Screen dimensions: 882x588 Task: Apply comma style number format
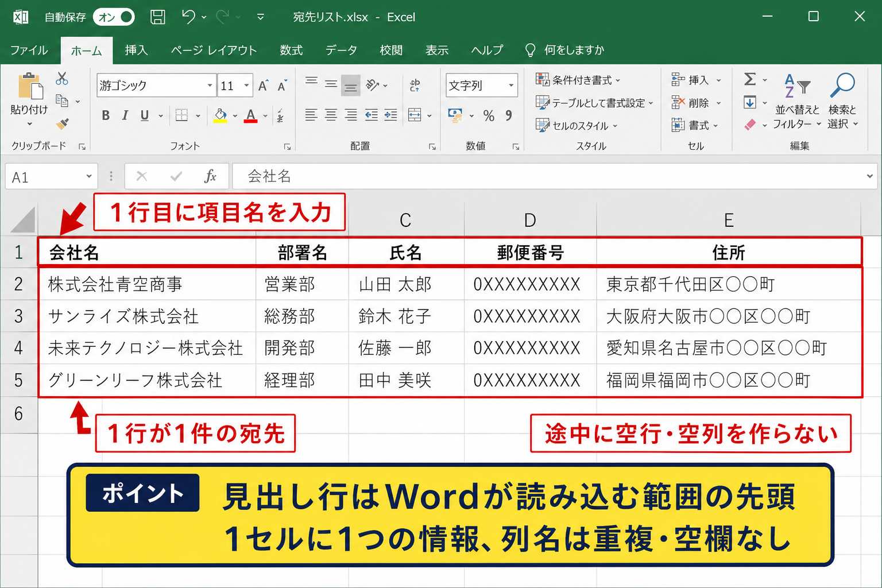tap(509, 115)
